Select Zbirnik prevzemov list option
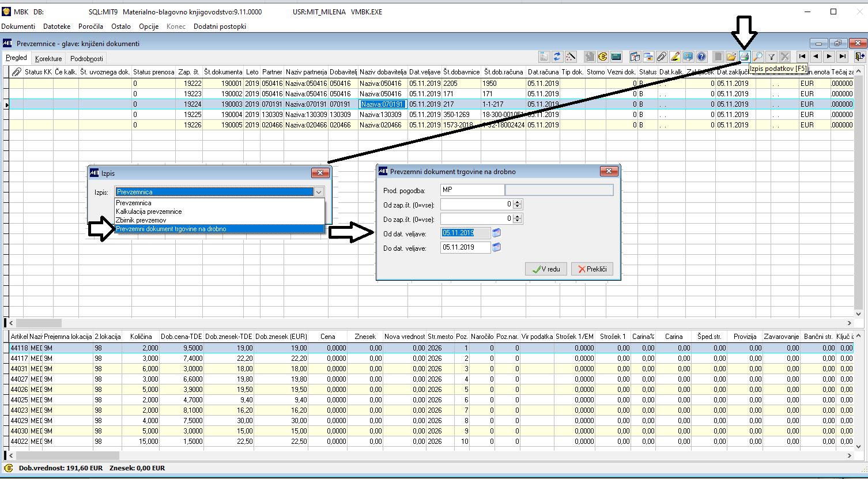This screenshot has width=868, height=479. coord(220,220)
